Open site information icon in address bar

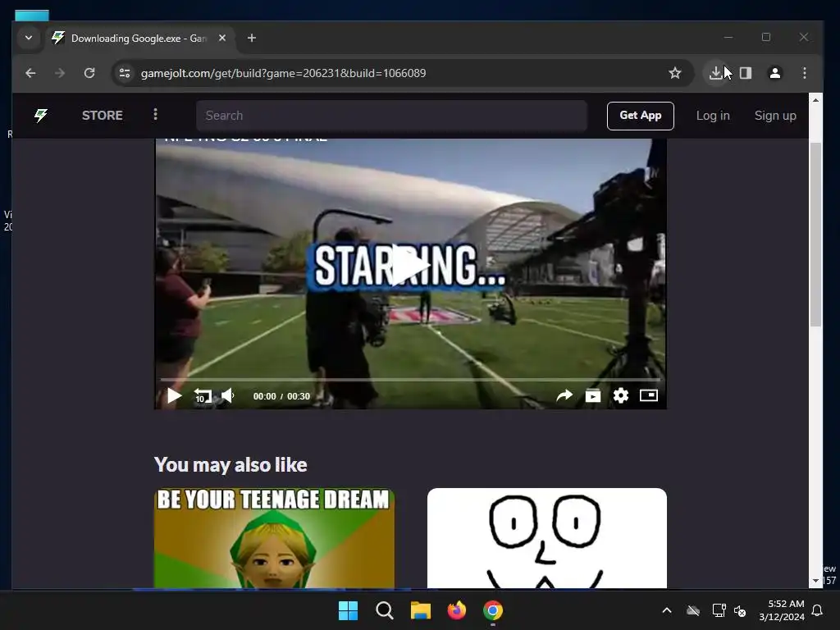click(125, 73)
